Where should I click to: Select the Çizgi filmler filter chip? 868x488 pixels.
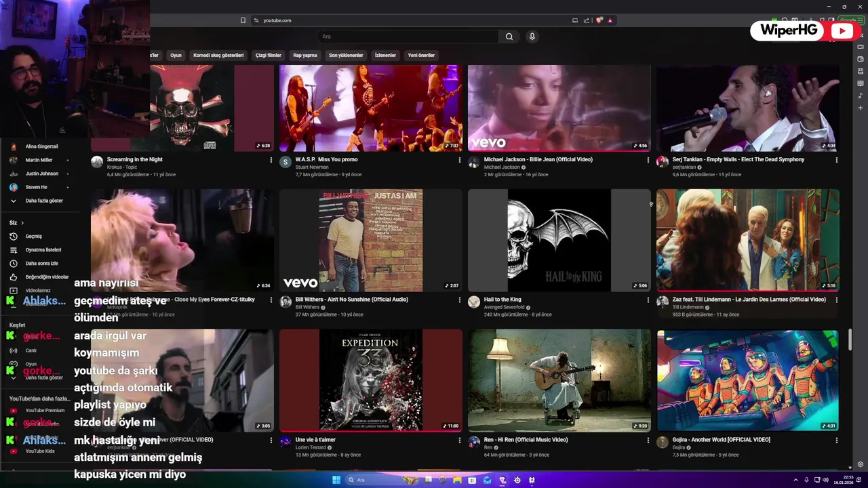(x=269, y=56)
